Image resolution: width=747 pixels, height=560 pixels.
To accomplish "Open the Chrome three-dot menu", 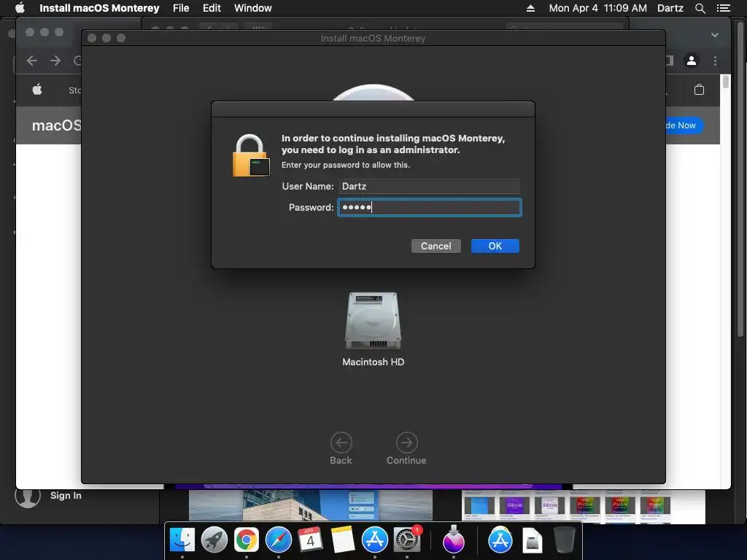I will coord(715,61).
